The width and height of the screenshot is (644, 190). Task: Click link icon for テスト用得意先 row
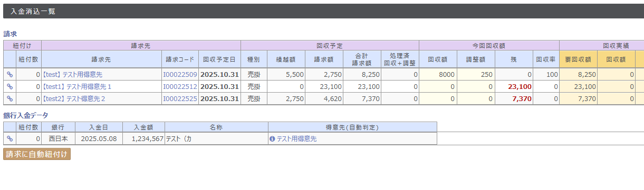pos(9,75)
